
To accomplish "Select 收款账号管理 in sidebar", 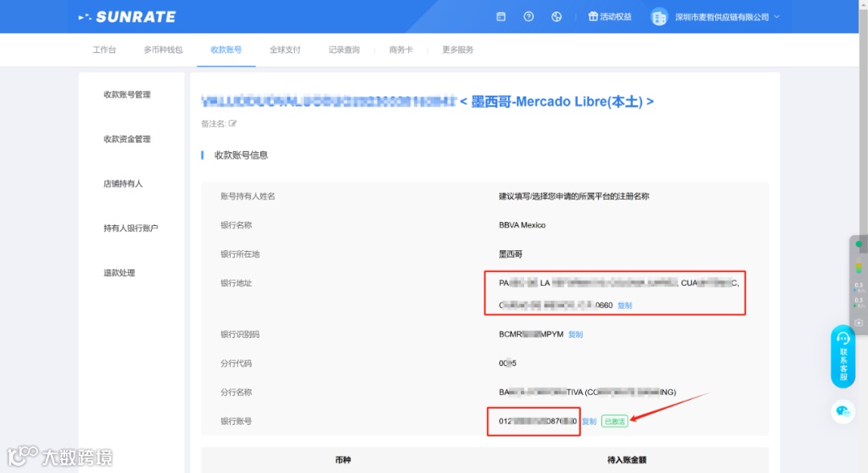I will 127,95.
